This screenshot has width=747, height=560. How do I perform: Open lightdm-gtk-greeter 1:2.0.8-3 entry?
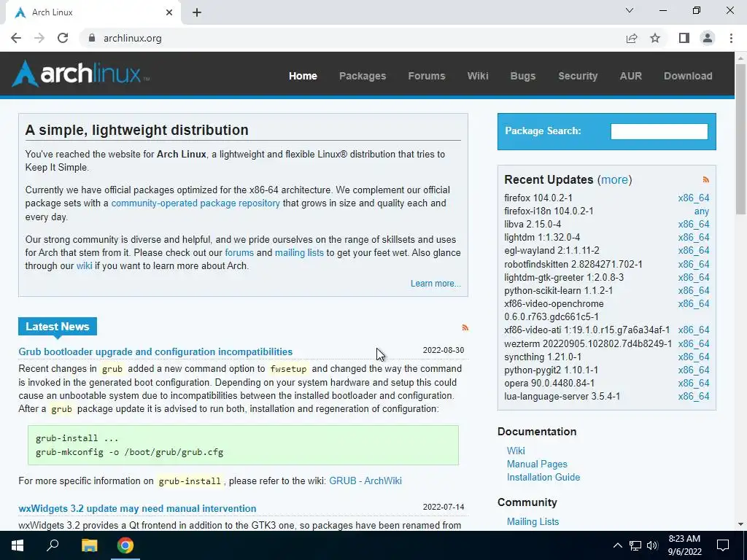(x=564, y=277)
